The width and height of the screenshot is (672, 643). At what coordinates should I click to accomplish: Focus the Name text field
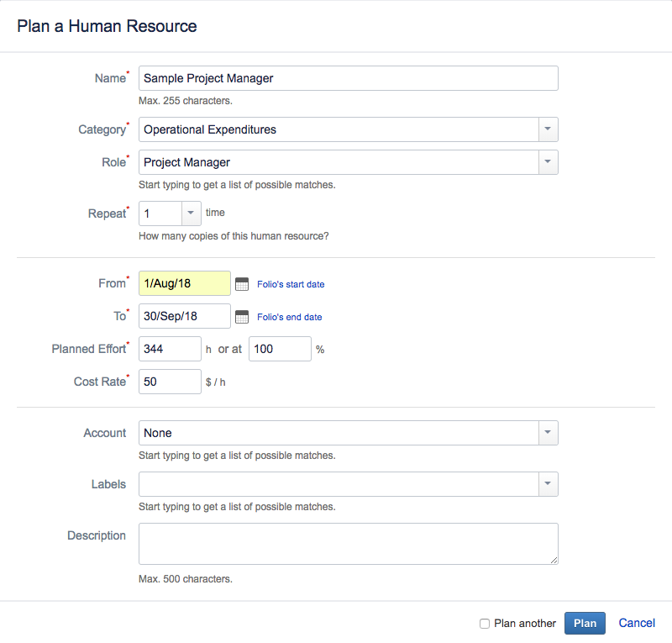348,78
